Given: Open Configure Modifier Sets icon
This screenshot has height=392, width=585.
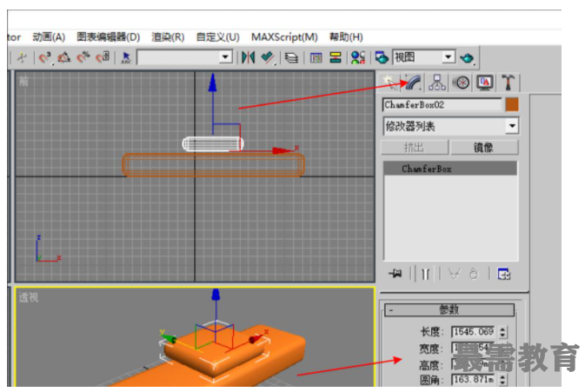Looking at the screenshot, I should pos(504,274).
